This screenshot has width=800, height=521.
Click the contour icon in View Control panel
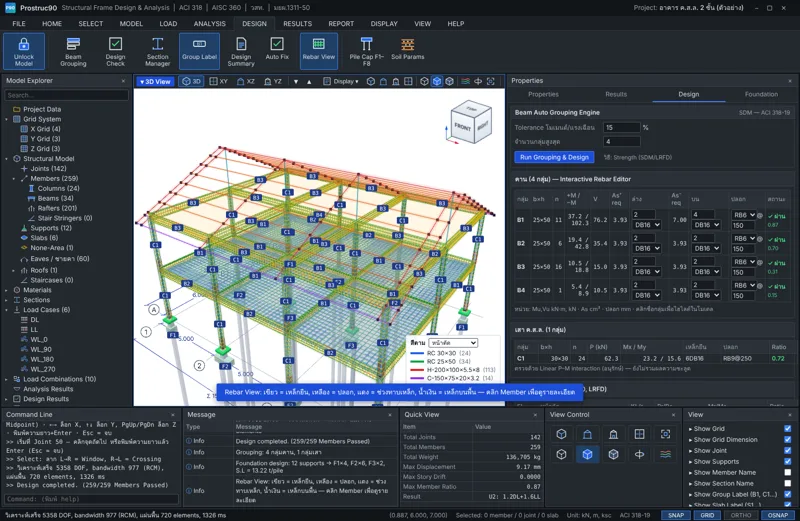click(x=665, y=454)
